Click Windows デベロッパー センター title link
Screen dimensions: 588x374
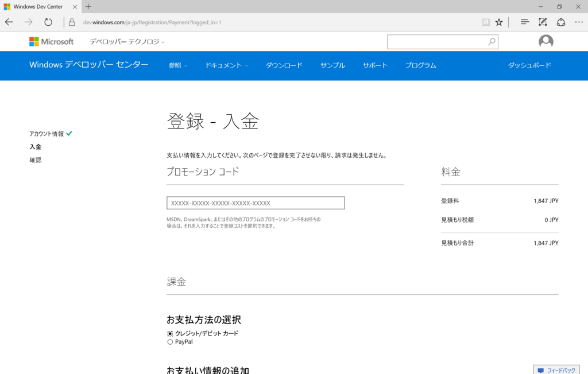click(x=89, y=64)
